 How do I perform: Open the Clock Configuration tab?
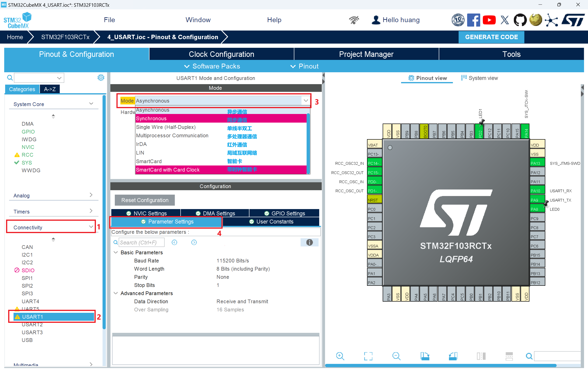click(x=221, y=54)
